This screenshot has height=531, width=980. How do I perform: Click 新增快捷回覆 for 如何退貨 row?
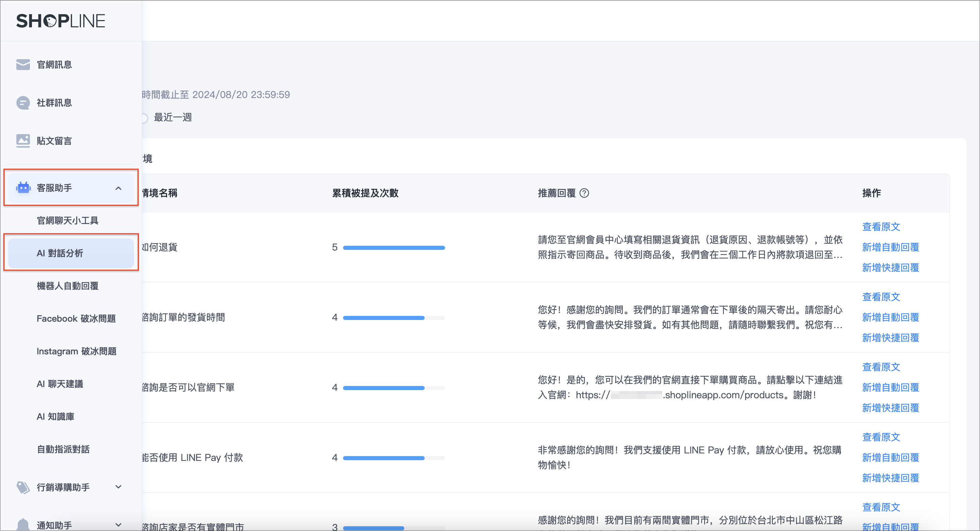[891, 268]
